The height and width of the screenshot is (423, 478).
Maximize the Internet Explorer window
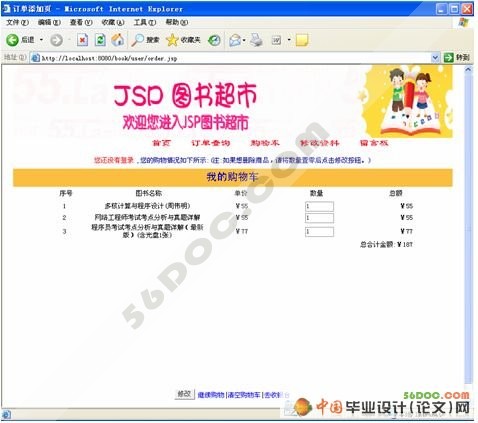455,9
